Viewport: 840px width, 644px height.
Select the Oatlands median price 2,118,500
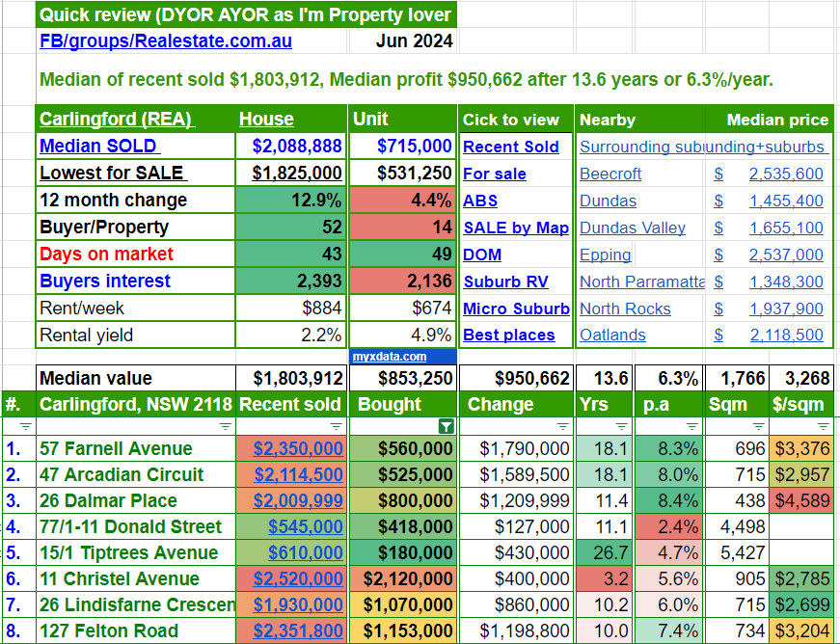pyautogui.click(x=786, y=335)
